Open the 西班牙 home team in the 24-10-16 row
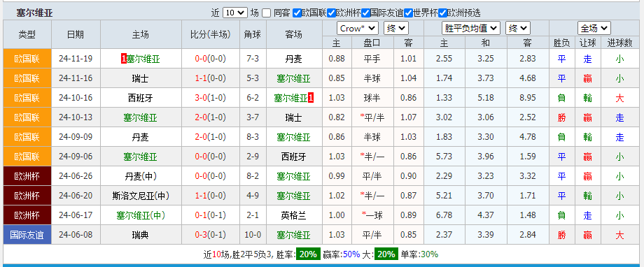644x267 pixels. pos(141,98)
